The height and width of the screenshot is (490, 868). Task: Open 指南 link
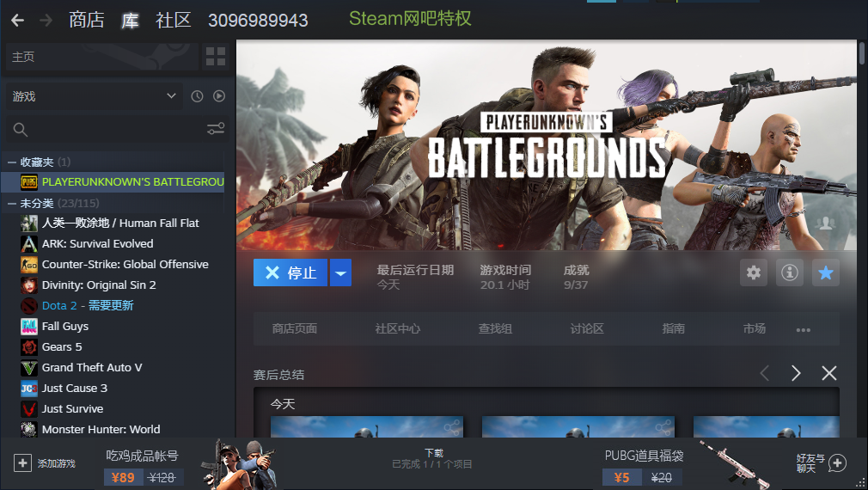tap(673, 329)
